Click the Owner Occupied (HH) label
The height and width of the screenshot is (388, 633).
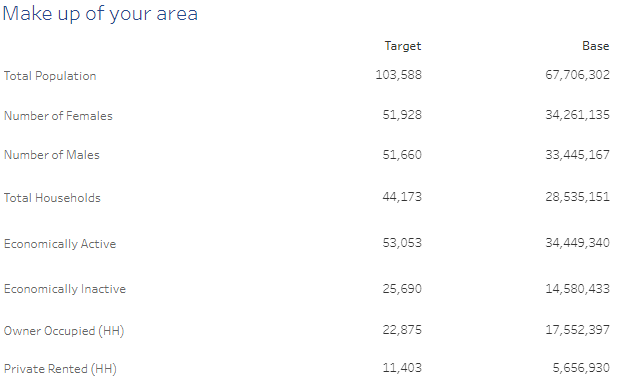pyautogui.click(x=64, y=331)
